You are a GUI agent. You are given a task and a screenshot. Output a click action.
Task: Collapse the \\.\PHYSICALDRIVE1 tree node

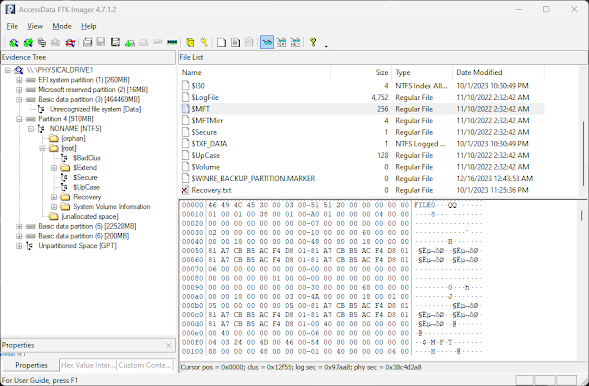[8, 70]
